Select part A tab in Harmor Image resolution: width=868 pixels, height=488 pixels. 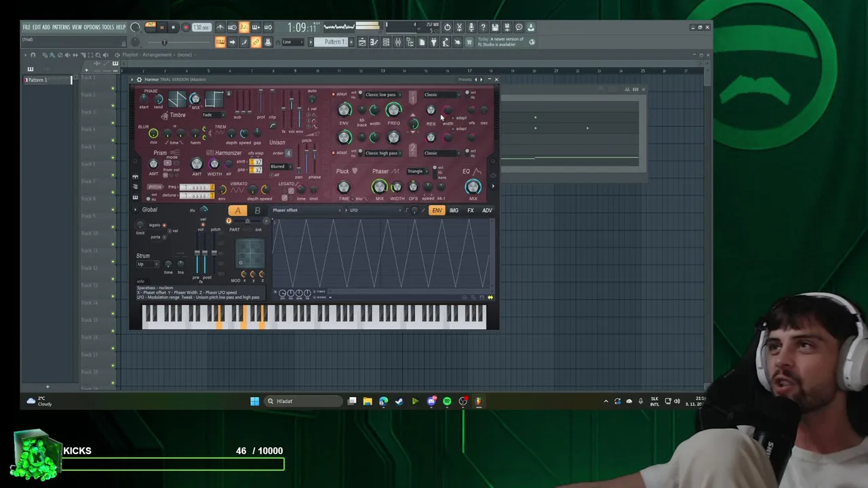(237, 211)
